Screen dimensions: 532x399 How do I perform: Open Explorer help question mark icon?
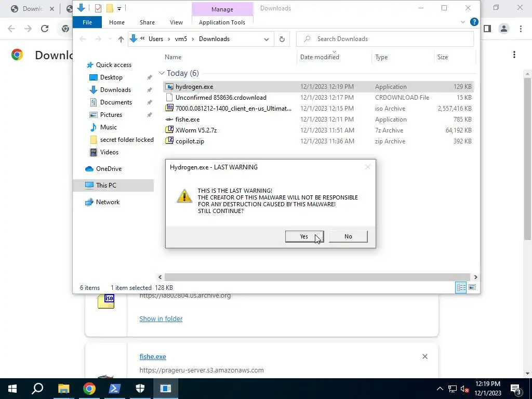(x=474, y=22)
